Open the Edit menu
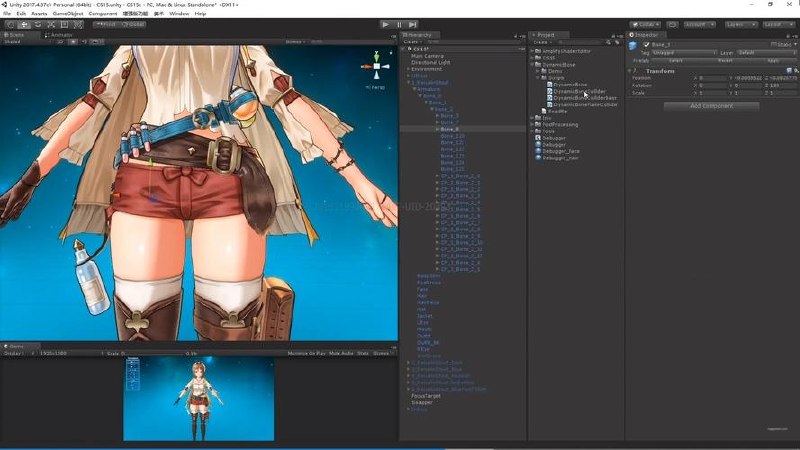800x450 pixels. click(21, 14)
